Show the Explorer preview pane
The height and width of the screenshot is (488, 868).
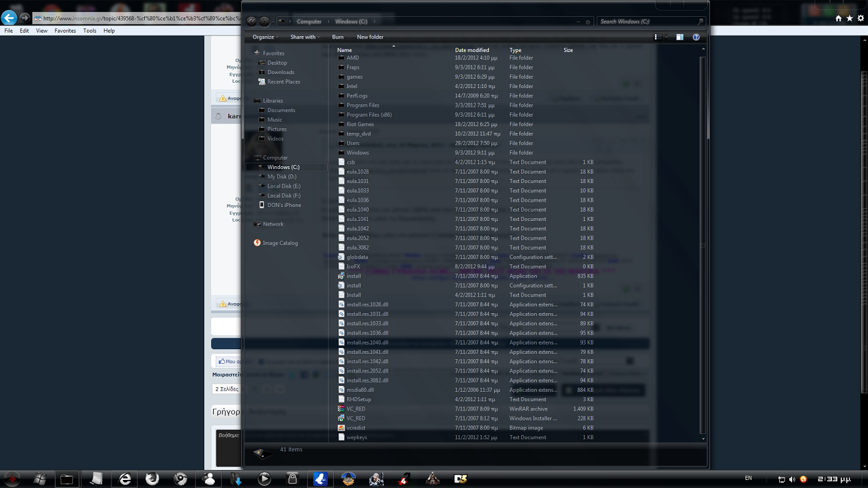[x=680, y=37]
